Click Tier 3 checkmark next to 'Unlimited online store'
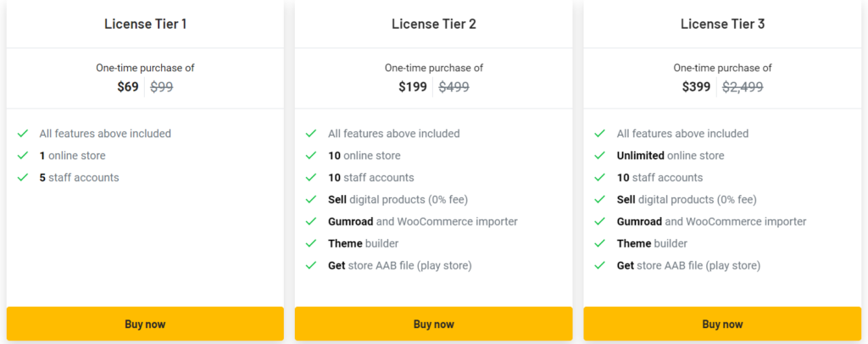Viewport: 868px width, 344px height. [600, 156]
